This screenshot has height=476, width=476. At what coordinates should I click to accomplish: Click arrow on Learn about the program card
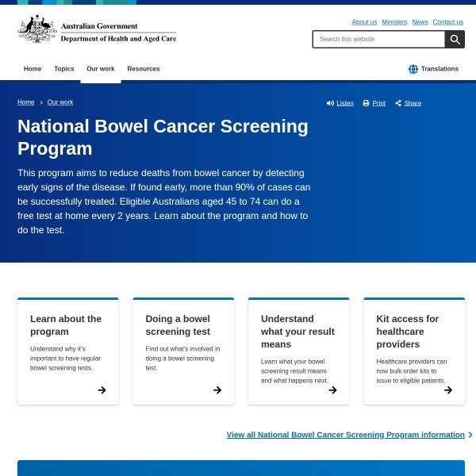pyautogui.click(x=102, y=390)
